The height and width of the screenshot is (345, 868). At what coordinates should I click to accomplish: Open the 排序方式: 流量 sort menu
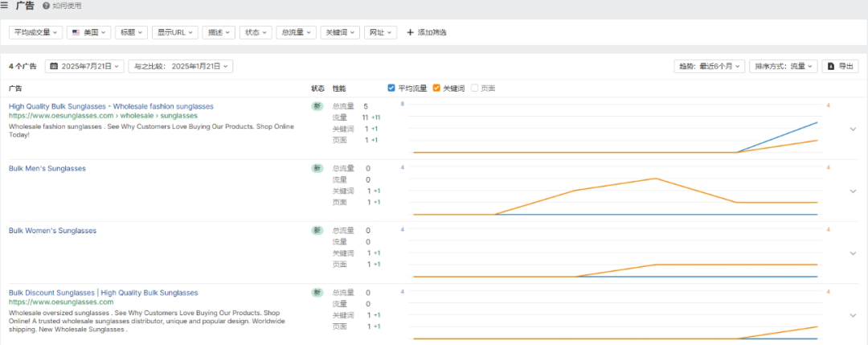783,66
